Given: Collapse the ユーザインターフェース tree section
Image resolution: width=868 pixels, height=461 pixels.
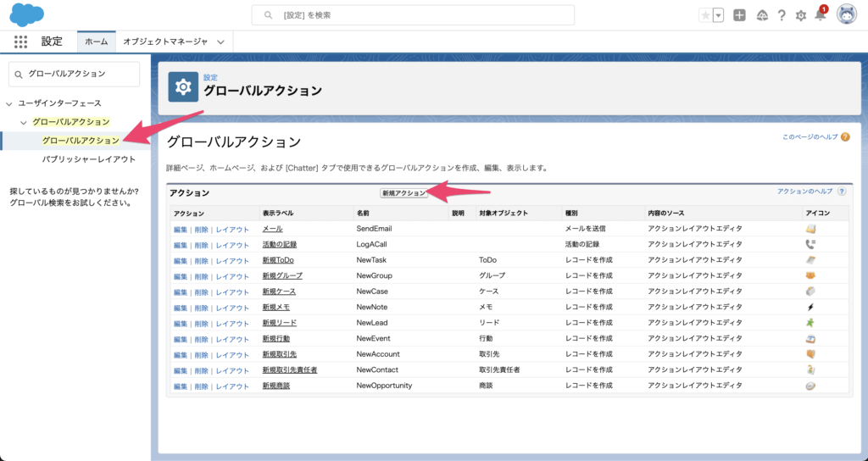Looking at the screenshot, I should point(9,103).
